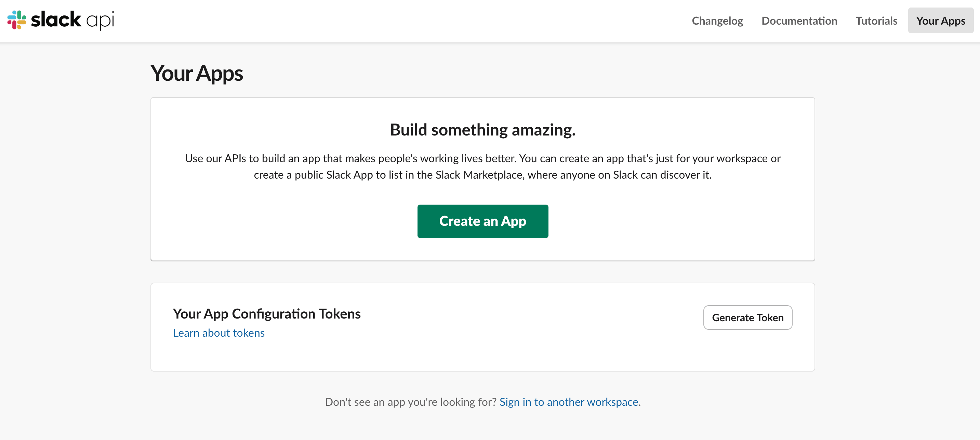Go to Tutorials in top navigation

pyautogui.click(x=876, y=21)
